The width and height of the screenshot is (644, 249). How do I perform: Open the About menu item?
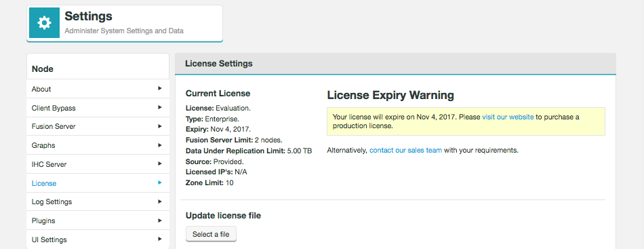click(x=98, y=89)
